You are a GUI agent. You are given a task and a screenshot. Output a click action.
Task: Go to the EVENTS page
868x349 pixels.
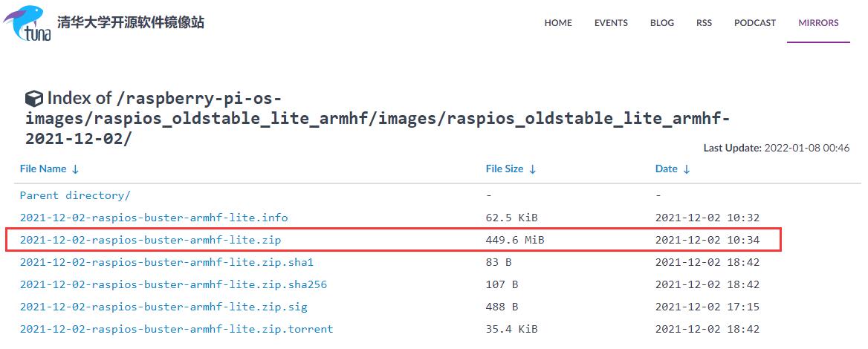[611, 23]
